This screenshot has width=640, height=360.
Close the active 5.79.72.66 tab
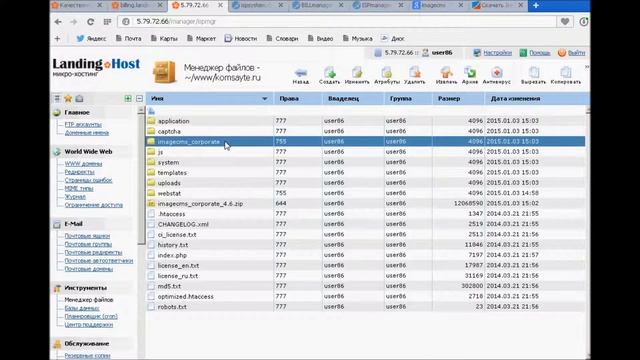(220, 5)
